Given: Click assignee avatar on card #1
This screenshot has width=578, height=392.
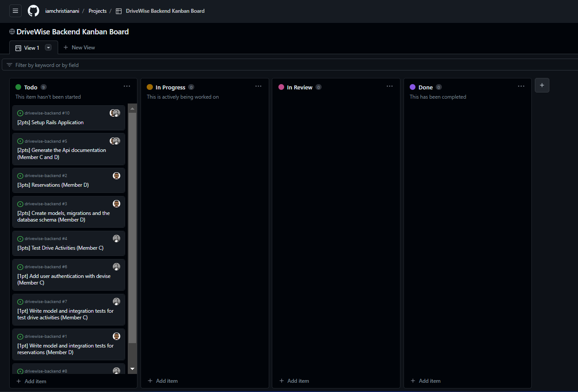Looking at the screenshot, I should click(116, 336).
